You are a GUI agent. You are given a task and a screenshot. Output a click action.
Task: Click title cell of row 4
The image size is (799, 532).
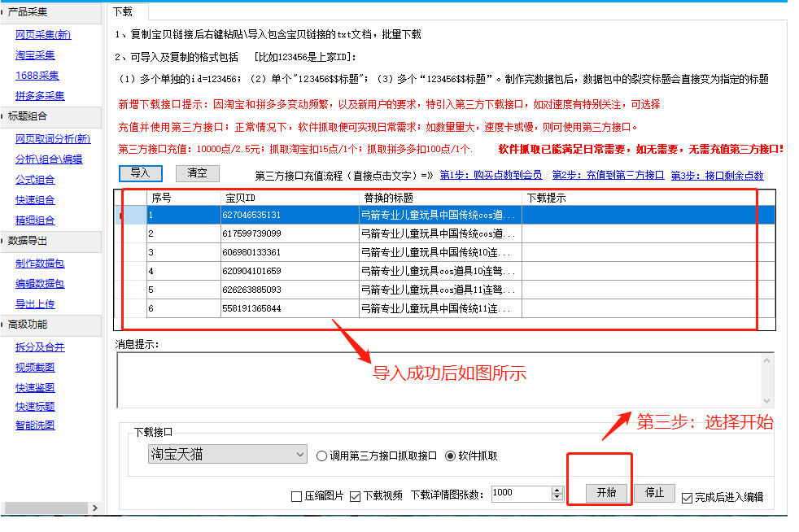coord(440,271)
